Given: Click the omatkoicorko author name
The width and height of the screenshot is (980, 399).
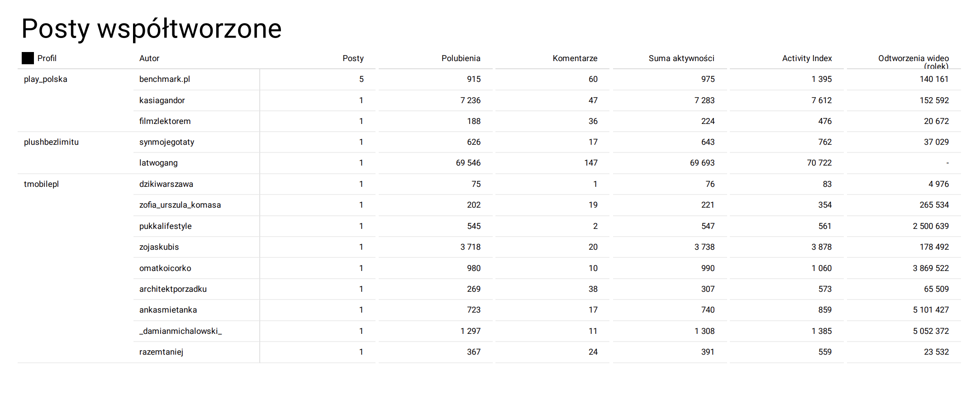Looking at the screenshot, I should [165, 268].
